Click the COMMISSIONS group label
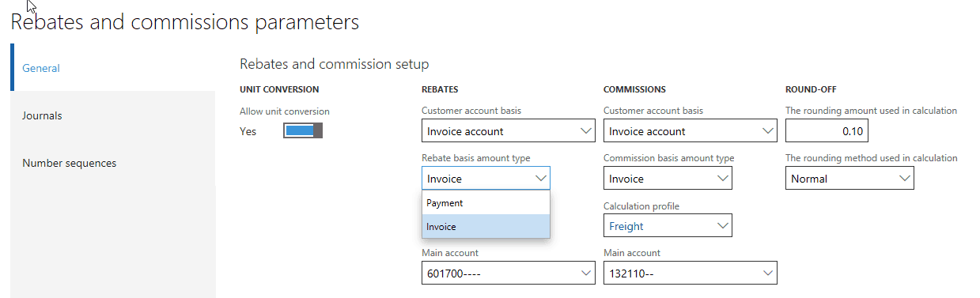Screen dimensions: 980x298 (634, 89)
